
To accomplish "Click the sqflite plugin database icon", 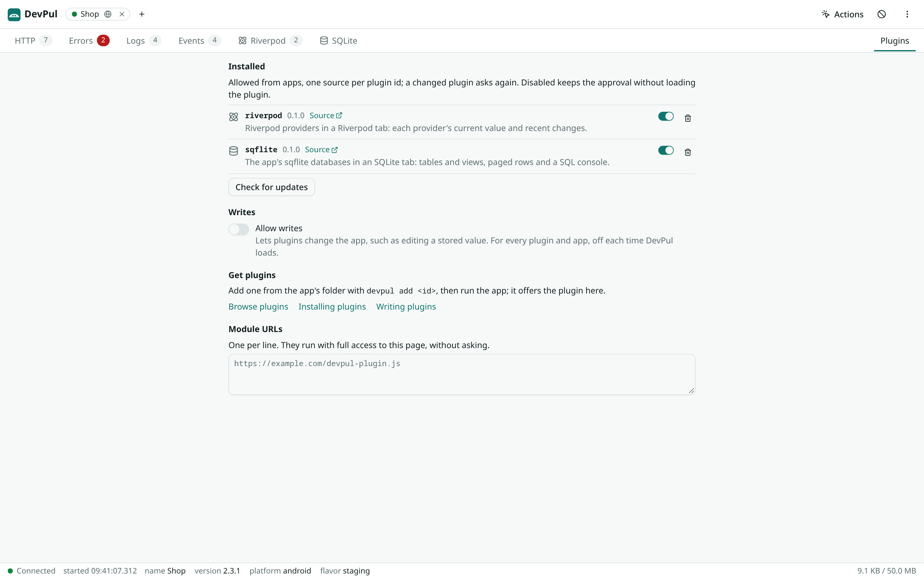I will click(233, 151).
